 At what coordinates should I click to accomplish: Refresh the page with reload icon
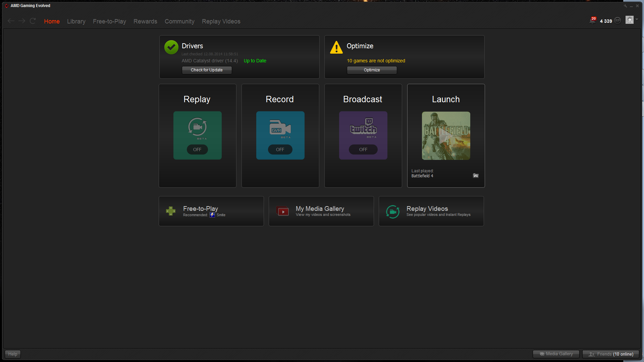pyautogui.click(x=33, y=21)
